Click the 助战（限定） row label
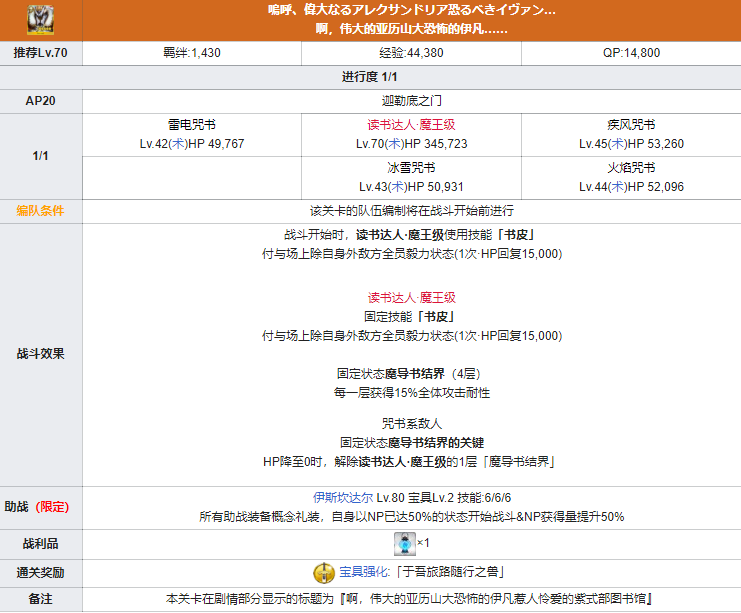The height and width of the screenshot is (613, 741). pos(37,507)
